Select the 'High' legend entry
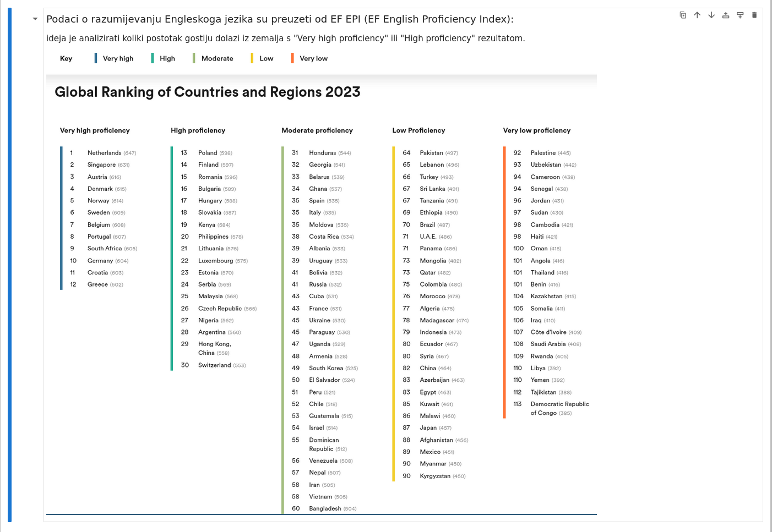The height and width of the screenshot is (532, 772). 167,58
